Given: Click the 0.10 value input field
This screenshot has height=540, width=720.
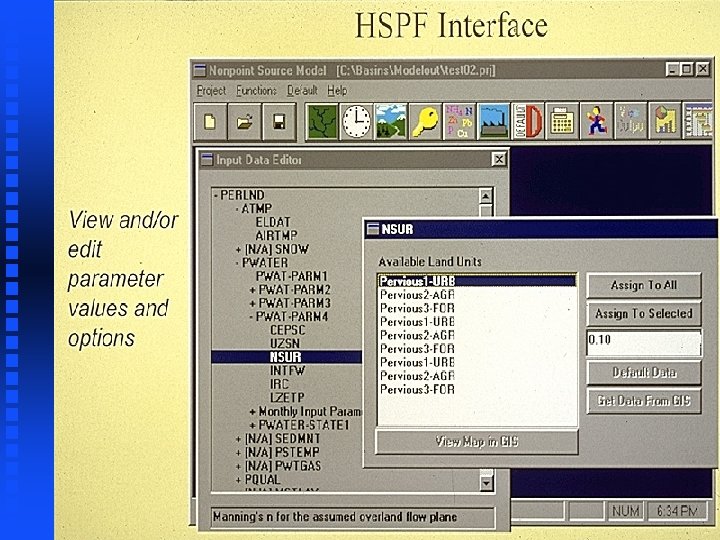Looking at the screenshot, I should point(644,343).
